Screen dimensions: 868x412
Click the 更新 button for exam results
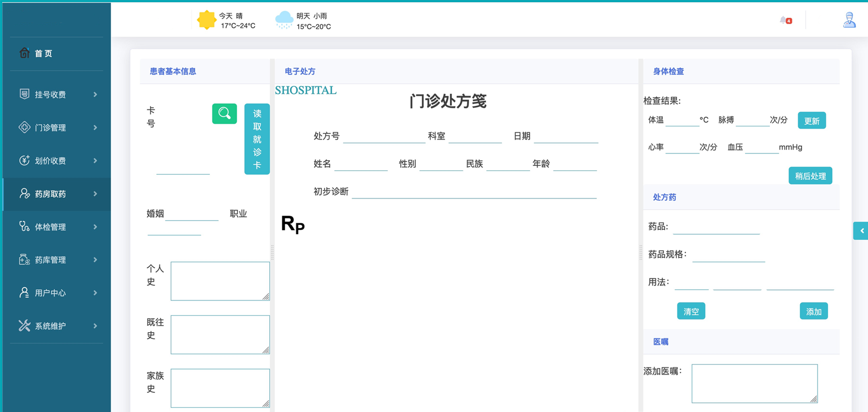tap(811, 121)
